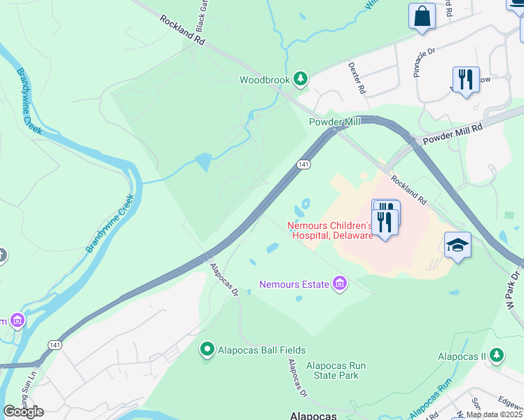Image resolution: width=524 pixels, height=420 pixels.
Task: Click the Alapocas Ball Fields green pin
Action: coord(207,349)
